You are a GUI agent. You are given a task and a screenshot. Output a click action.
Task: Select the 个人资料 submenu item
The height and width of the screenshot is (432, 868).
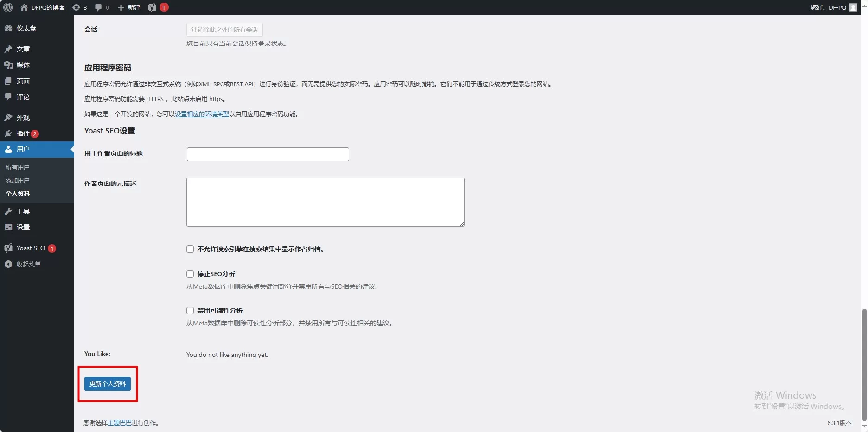(18, 193)
